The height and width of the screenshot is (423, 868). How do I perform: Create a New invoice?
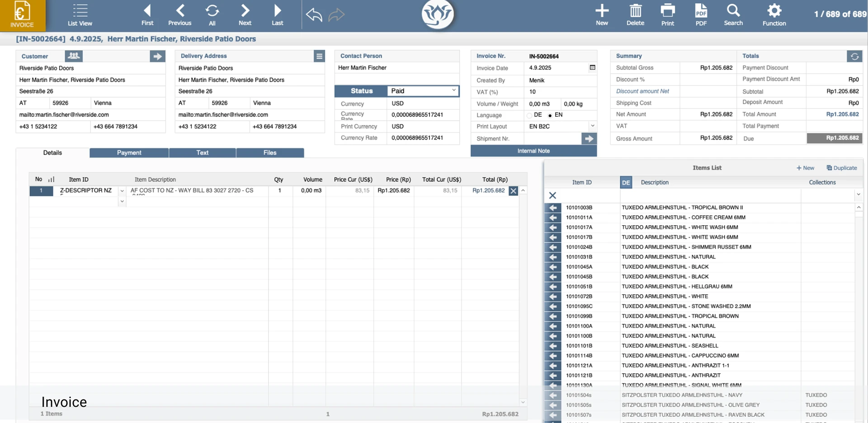coord(602,15)
